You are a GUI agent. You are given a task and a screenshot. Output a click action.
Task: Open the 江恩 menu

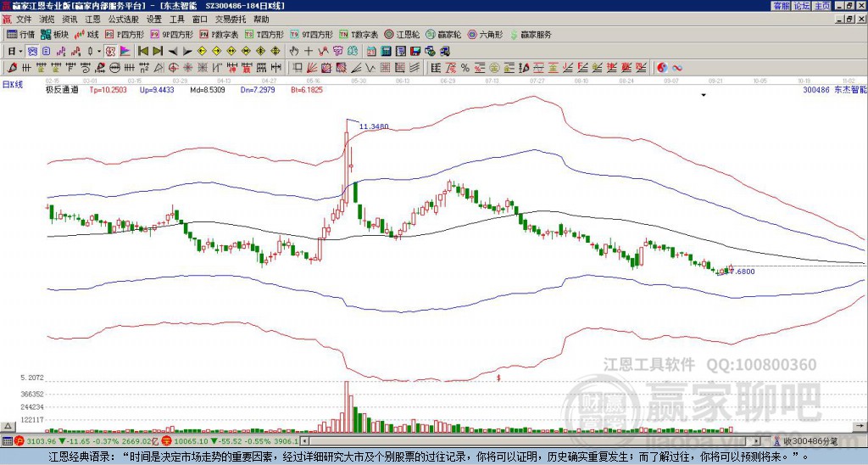(x=93, y=20)
